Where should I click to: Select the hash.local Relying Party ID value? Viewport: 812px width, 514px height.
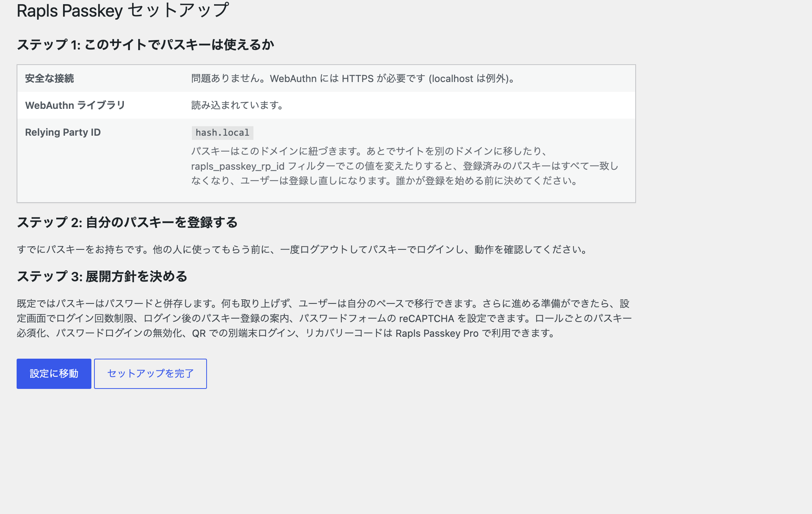(x=222, y=133)
